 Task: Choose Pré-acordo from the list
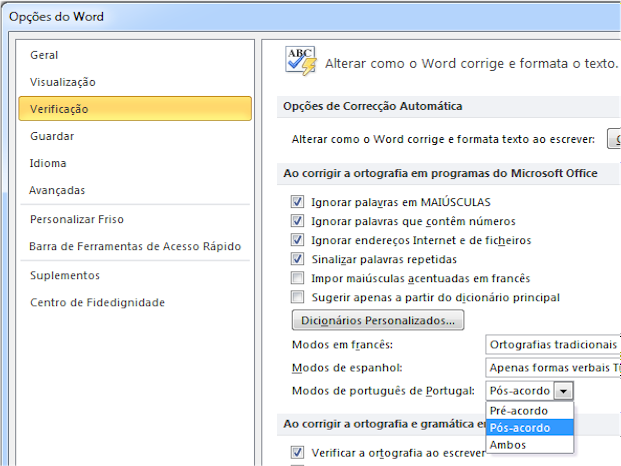pyautogui.click(x=530, y=411)
